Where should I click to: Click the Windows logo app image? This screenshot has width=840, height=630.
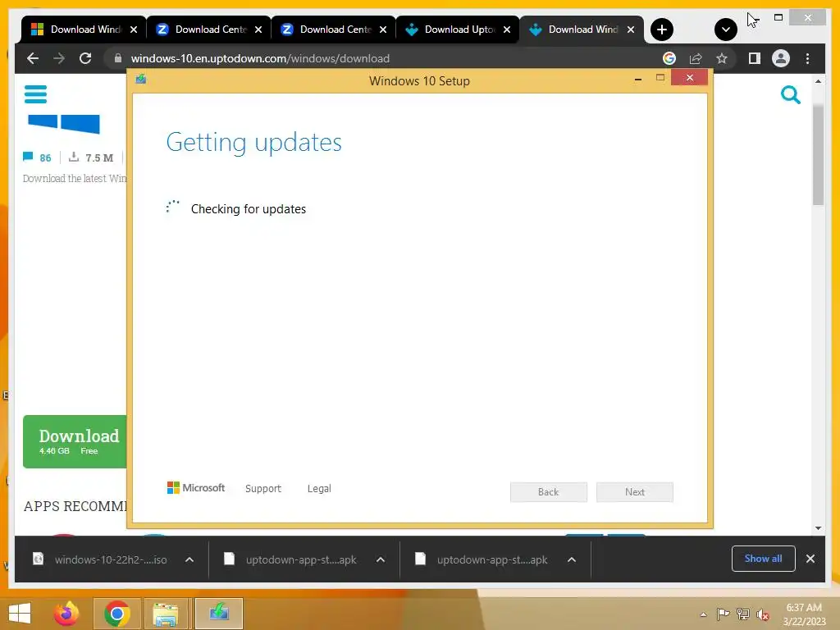coord(64,124)
